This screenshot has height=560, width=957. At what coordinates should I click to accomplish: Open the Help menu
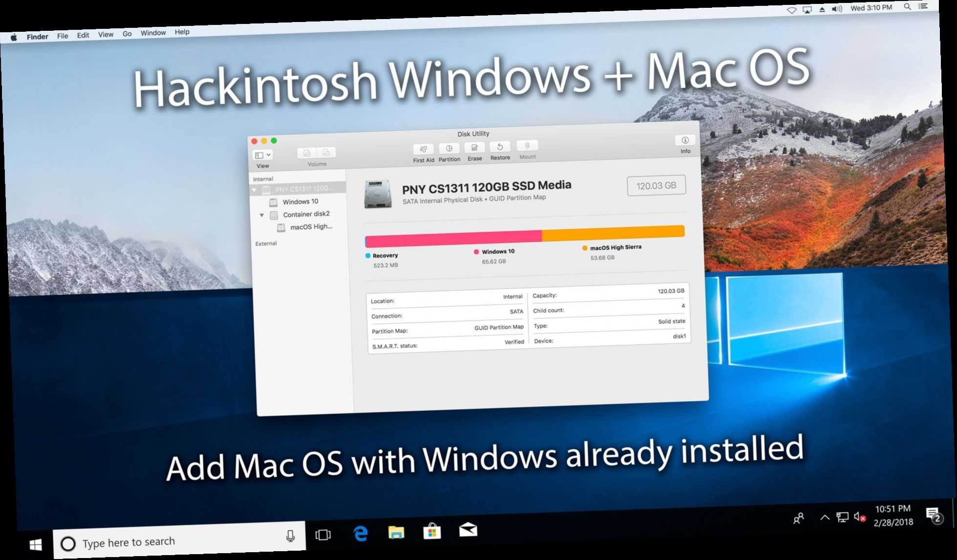click(182, 32)
